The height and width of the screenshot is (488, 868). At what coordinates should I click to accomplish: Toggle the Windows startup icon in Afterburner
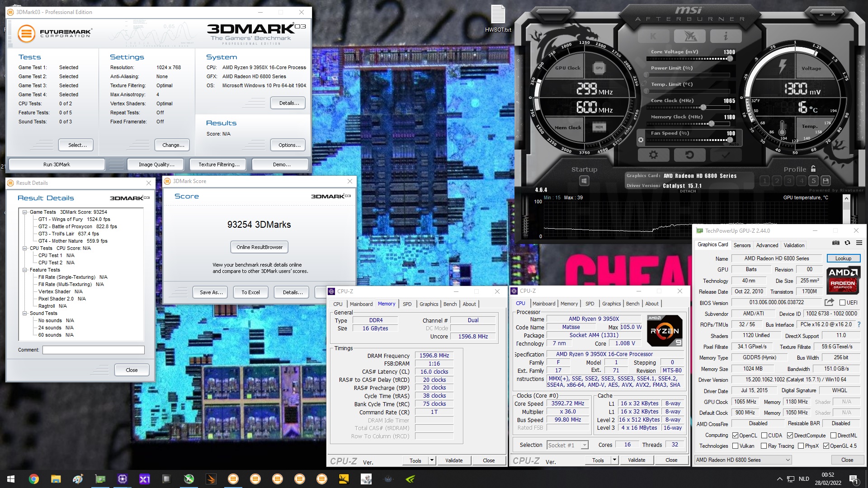[x=584, y=181]
